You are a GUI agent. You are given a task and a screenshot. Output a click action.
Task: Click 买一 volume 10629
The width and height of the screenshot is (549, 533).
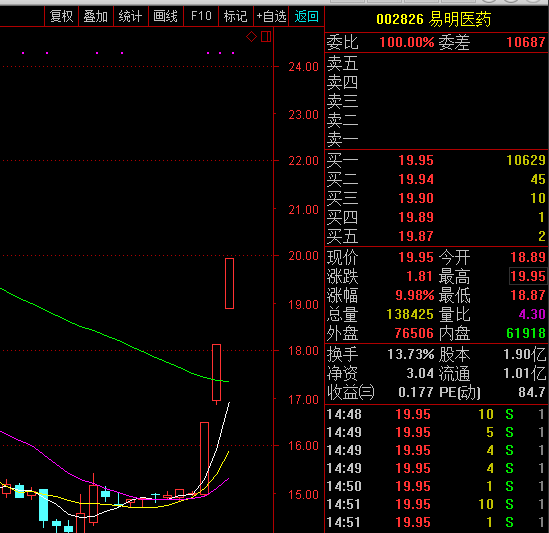tap(526, 160)
